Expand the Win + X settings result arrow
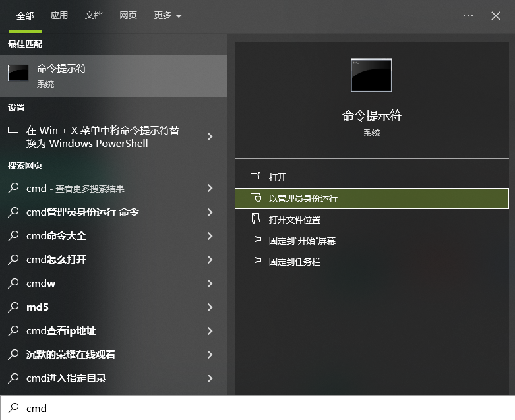This screenshot has width=515, height=420. [210, 136]
